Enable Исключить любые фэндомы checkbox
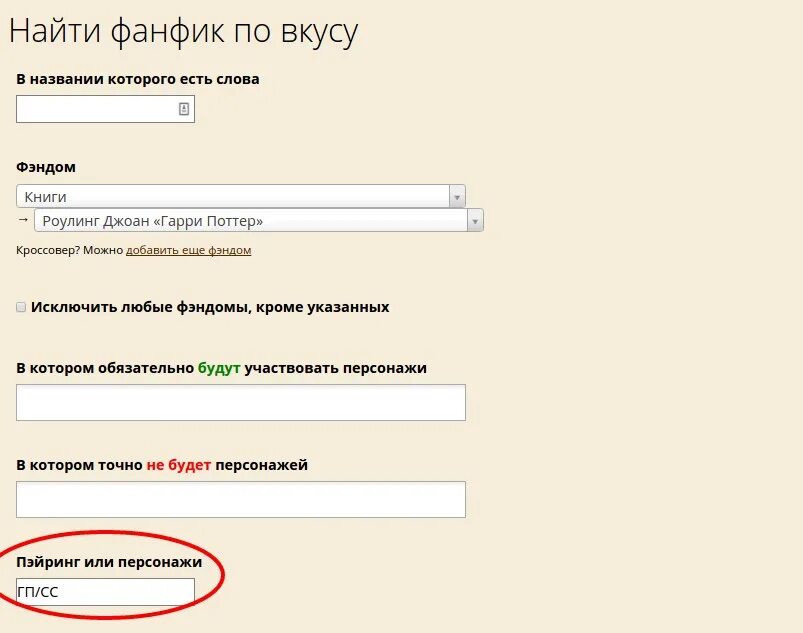The height and width of the screenshot is (633, 803). click(21, 307)
